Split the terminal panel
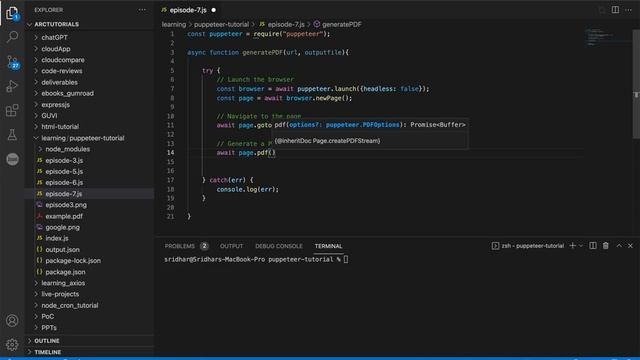This screenshot has width=640, height=360. [593, 246]
